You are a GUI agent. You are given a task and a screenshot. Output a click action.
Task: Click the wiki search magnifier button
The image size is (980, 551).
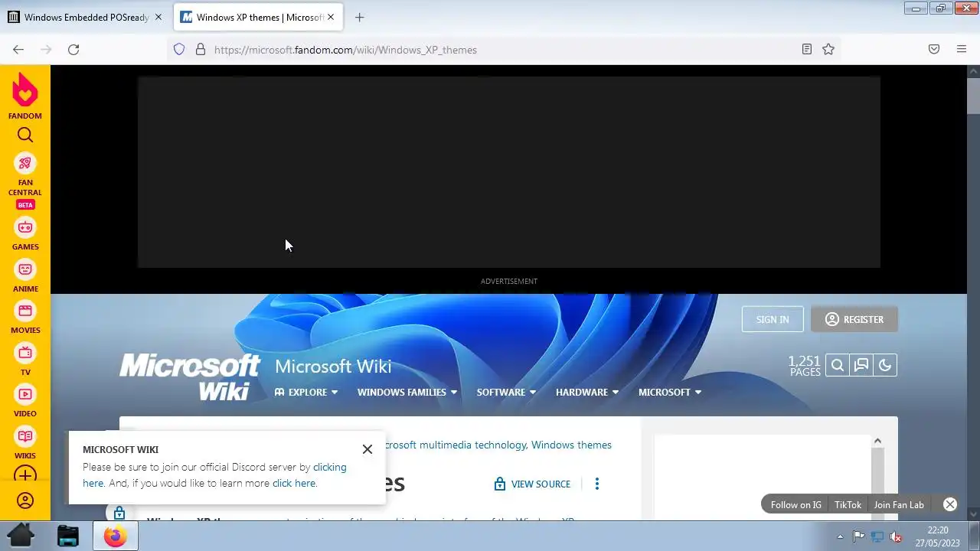tap(838, 366)
